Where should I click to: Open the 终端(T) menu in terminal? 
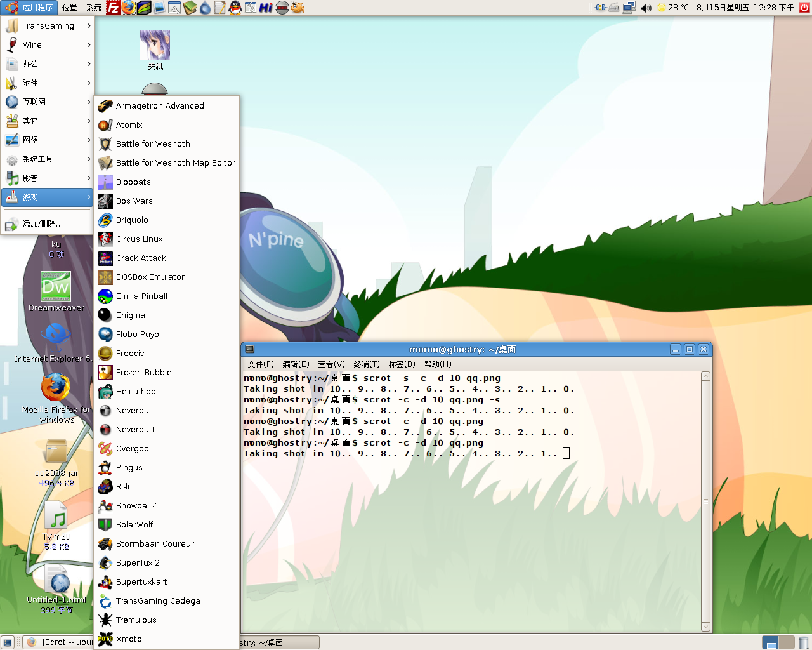pyautogui.click(x=367, y=364)
